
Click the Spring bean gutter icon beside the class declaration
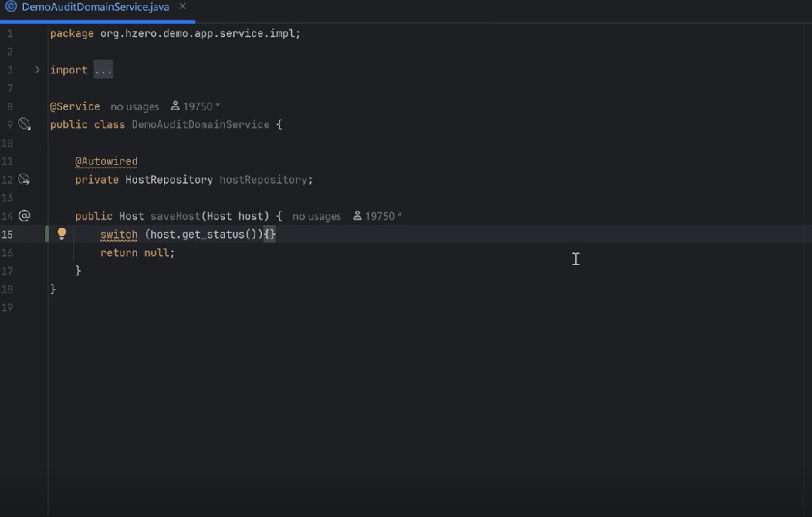tap(24, 124)
